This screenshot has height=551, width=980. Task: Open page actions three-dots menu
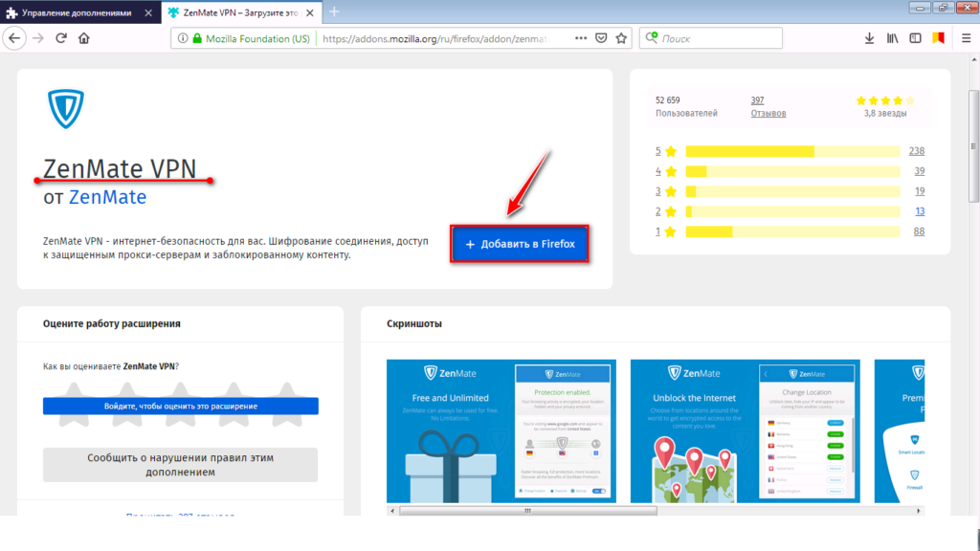(x=581, y=38)
